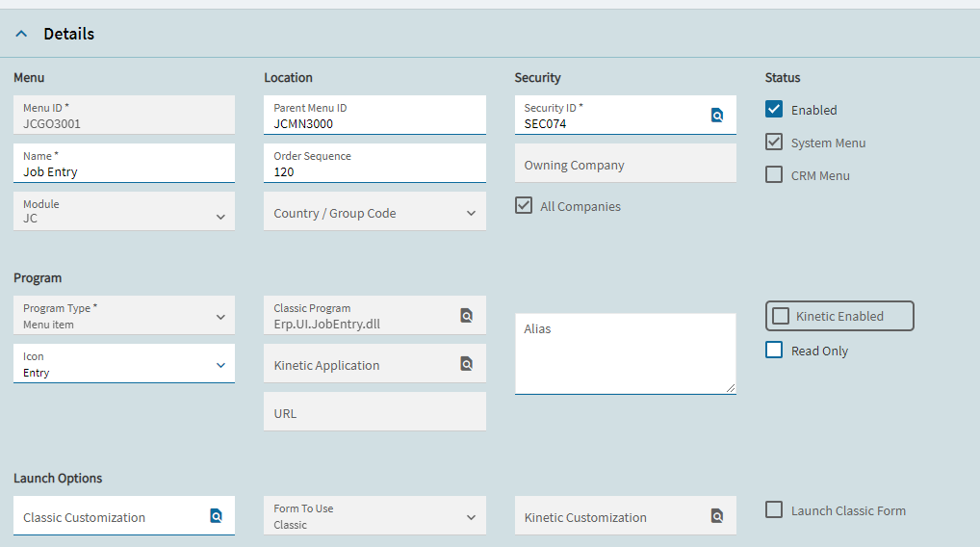980x547 pixels.
Task: Edit the Order Sequence field
Action: [x=375, y=163]
